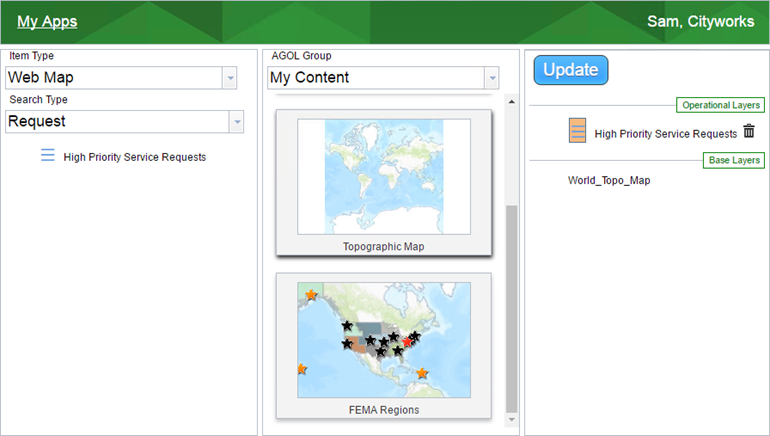Image resolution: width=770 pixels, height=436 pixels.
Task: Open the My Apps link
Action: coord(47,22)
